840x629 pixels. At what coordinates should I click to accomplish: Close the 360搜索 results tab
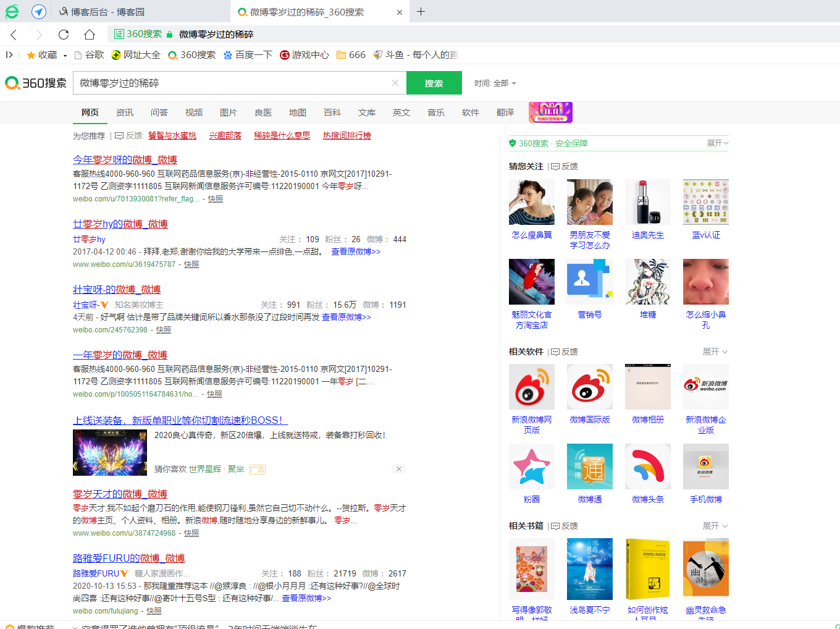click(400, 12)
